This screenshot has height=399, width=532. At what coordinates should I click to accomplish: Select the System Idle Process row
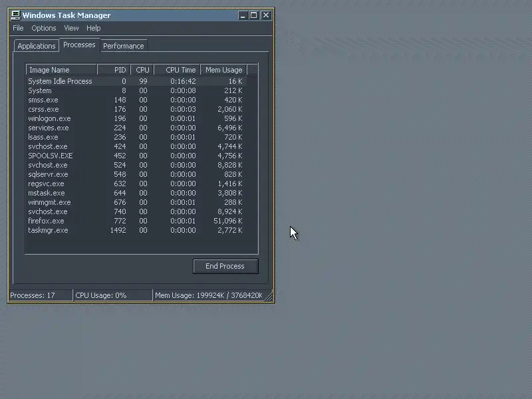point(136,81)
